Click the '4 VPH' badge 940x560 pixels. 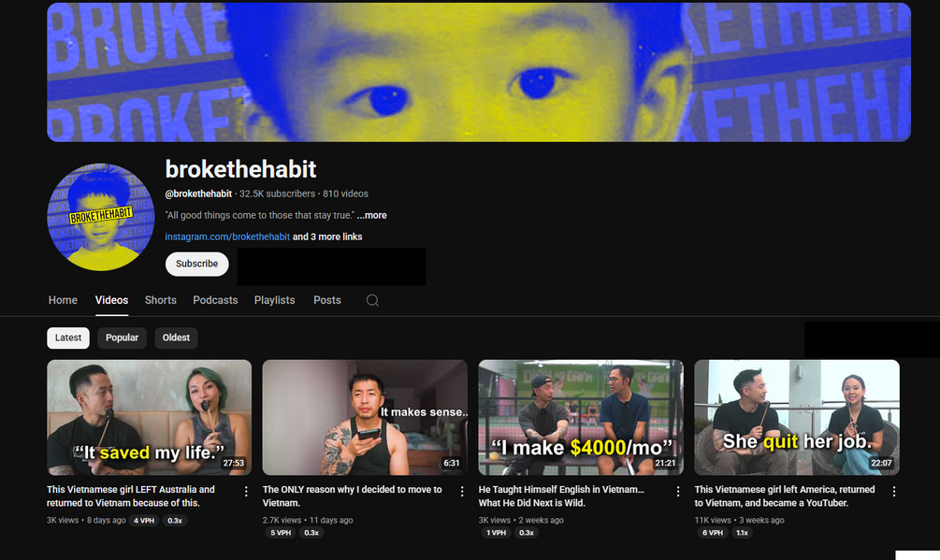tap(144, 521)
